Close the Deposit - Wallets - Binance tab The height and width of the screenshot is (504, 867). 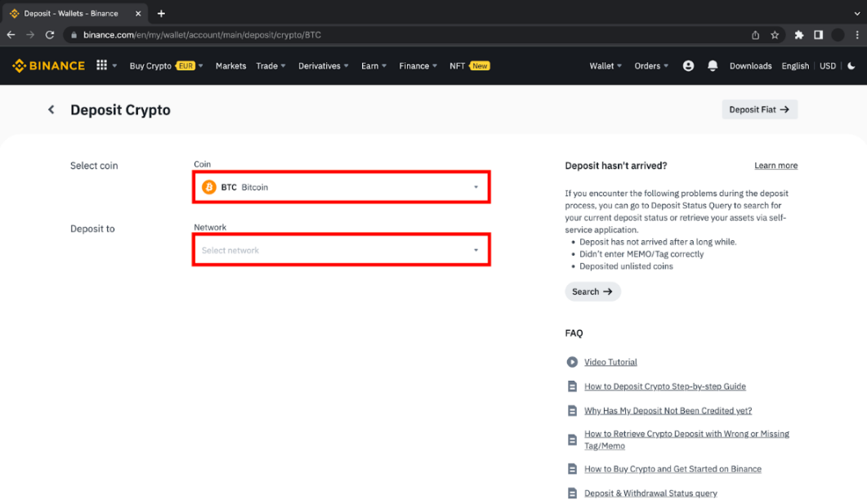[138, 13]
